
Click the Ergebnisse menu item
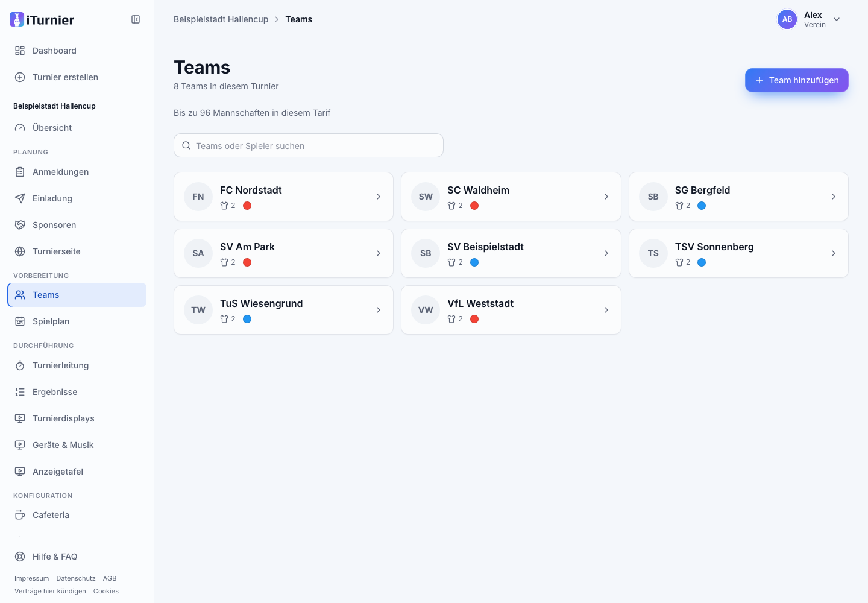pos(77,392)
